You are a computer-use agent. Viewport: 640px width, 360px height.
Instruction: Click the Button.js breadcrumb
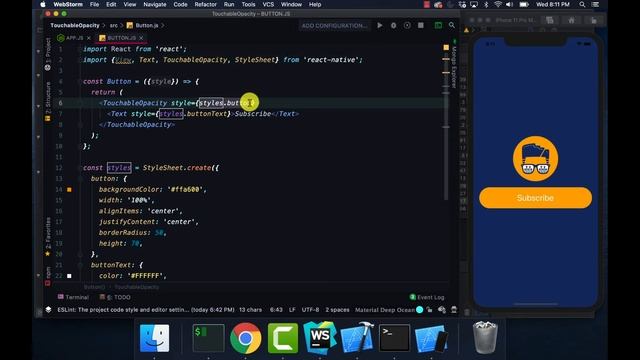(x=142, y=25)
